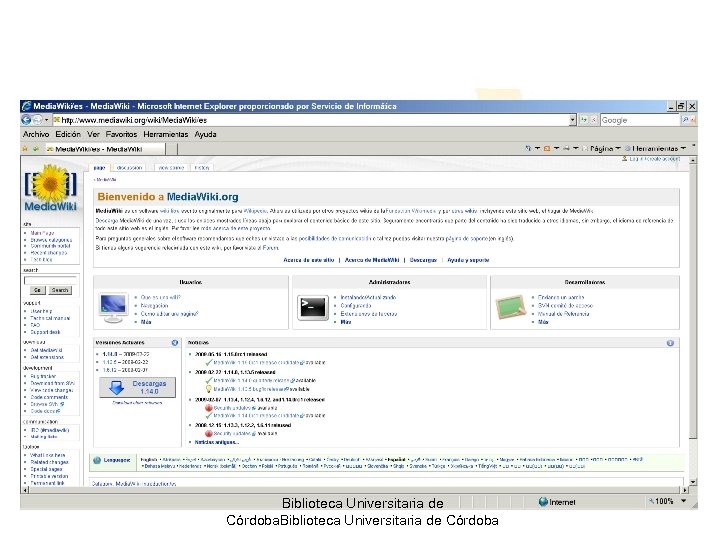
Task: Click the Internet Explorer back arrow
Action: point(26,120)
